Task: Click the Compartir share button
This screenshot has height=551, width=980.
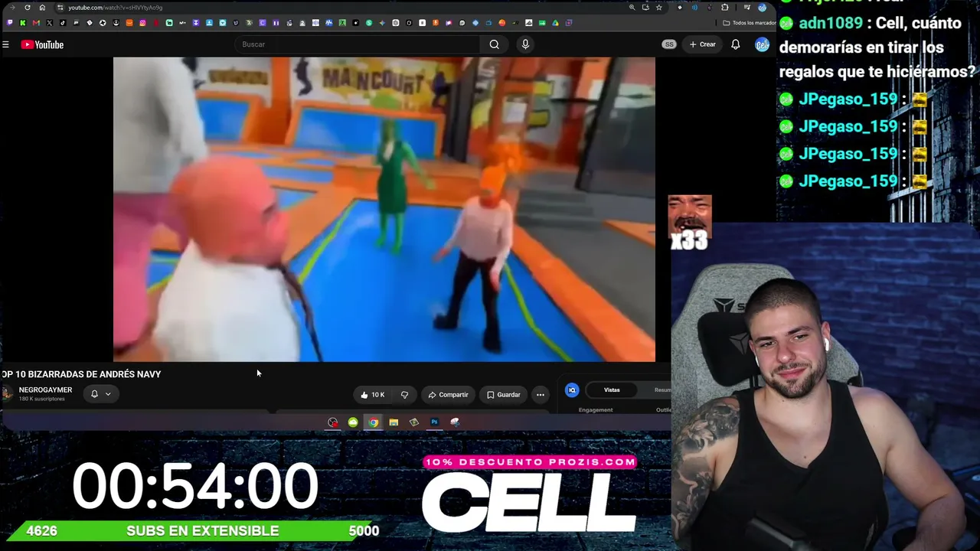Action: pos(448,395)
